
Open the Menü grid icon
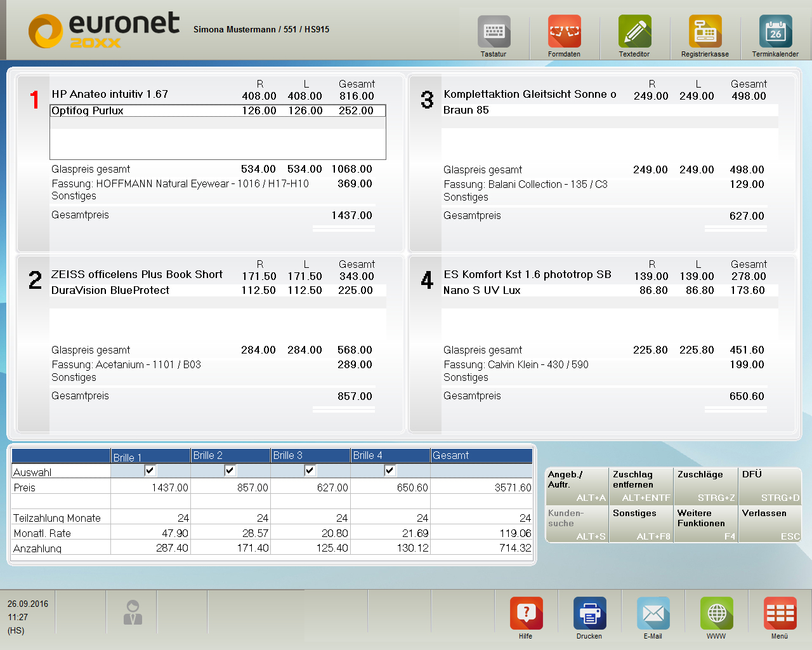tap(780, 613)
